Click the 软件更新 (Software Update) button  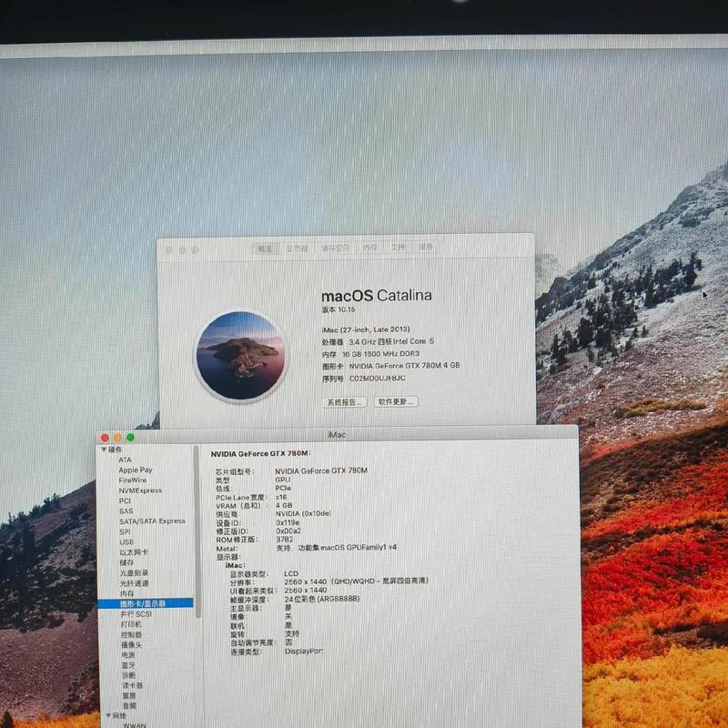click(x=396, y=401)
